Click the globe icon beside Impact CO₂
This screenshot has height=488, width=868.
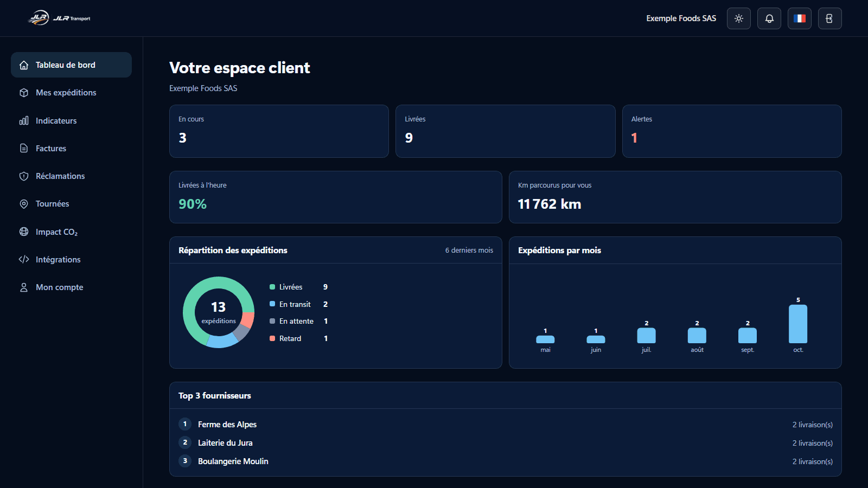[x=24, y=232]
